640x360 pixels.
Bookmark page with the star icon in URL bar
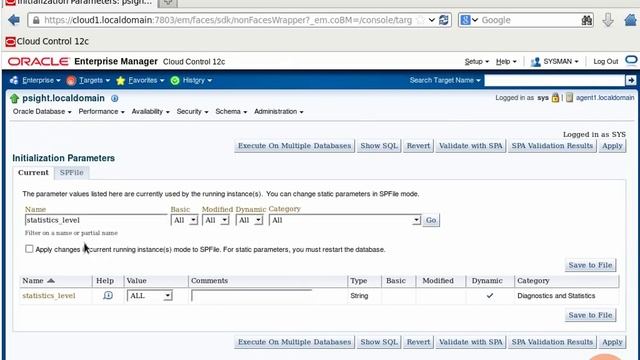point(420,20)
